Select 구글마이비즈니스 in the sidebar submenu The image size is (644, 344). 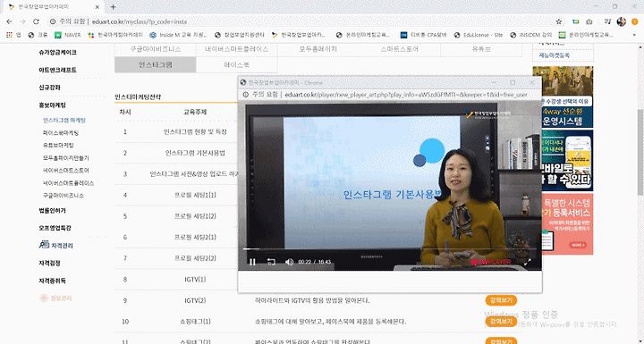(64, 196)
